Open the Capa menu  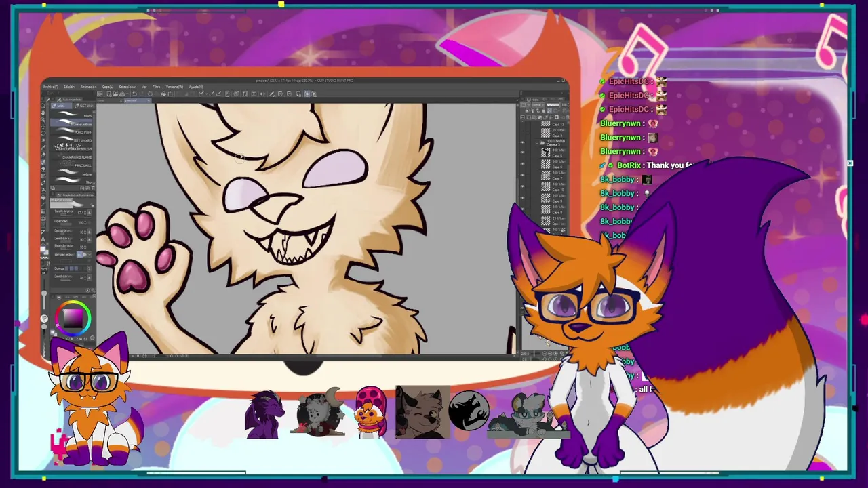[108, 87]
